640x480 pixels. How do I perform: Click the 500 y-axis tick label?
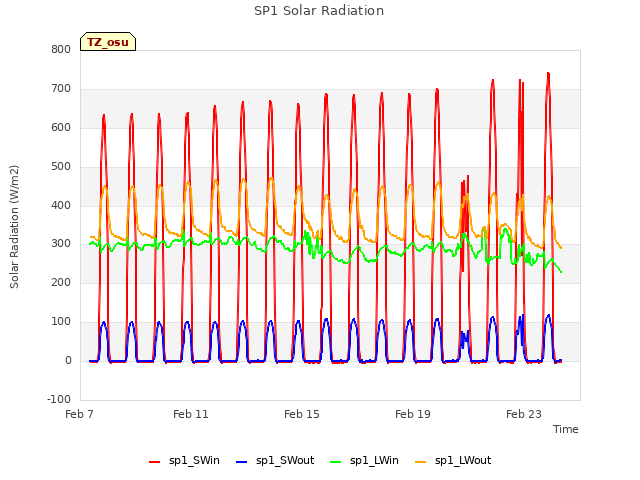tap(61, 167)
